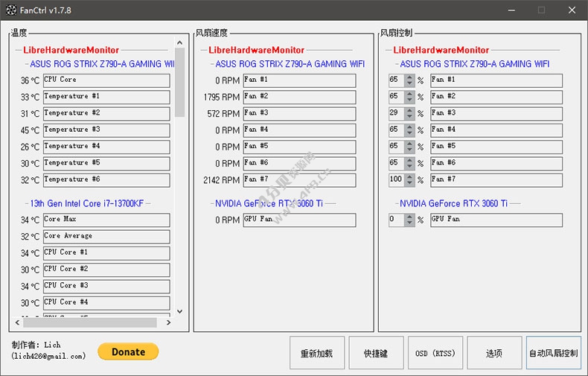Decrease Fan #1 control percentage with down arrow
The height and width of the screenshot is (376, 588).
tap(409, 83)
